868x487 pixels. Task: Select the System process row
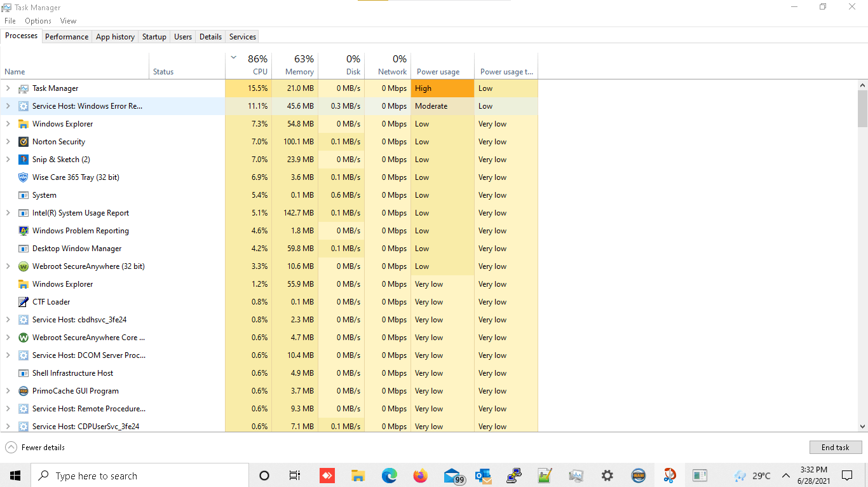coord(269,195)
